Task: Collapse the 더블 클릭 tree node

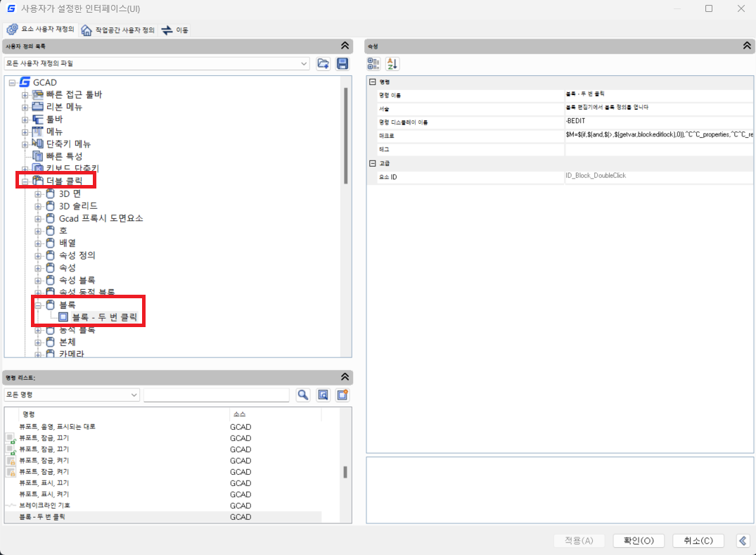Action: (x=25, y=181)
